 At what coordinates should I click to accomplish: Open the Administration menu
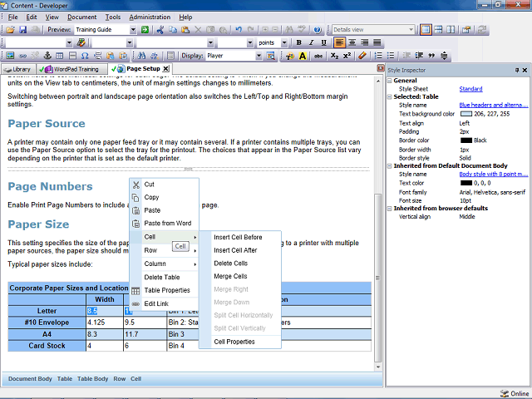[x=150, y=17]
